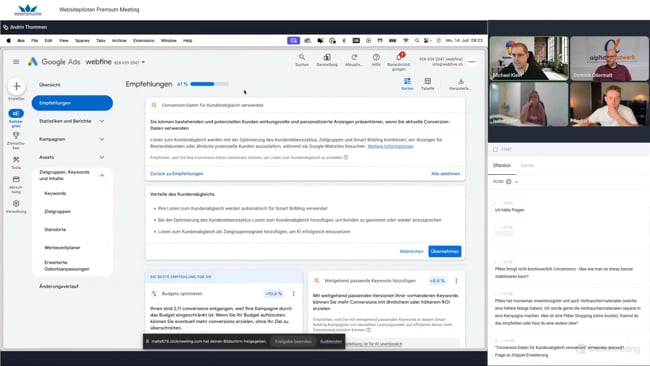Click the Abbrechen button
The height and width of the screenshot is (366, 650).
pyautogui.click(x=411, y=251)
